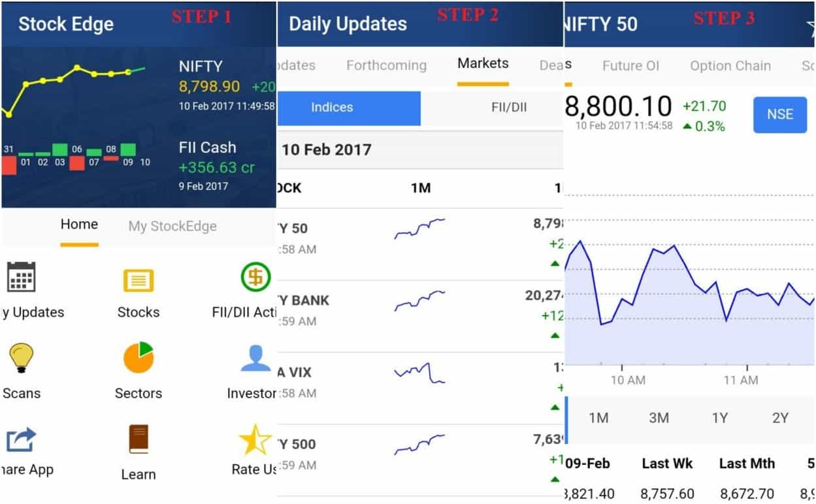This screenshot has height=504, width=816.
Task: Open Scans light bulb icon
Action: (21, 358)
